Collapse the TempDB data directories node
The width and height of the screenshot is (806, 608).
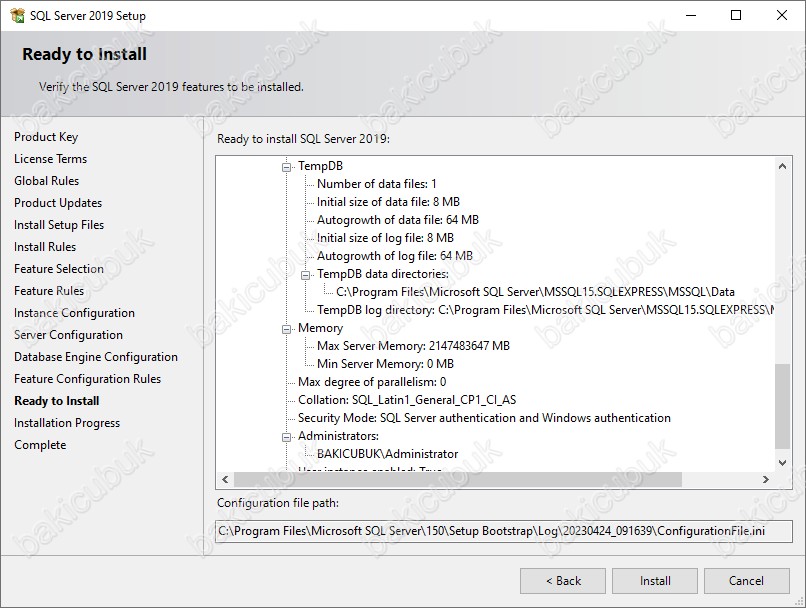click(x=305, y=275)
